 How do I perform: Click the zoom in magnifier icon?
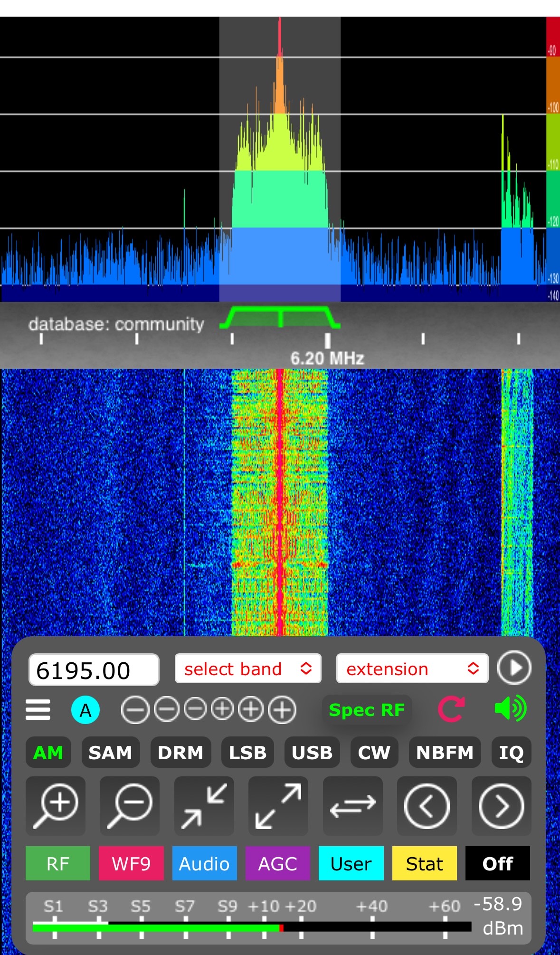(x=56, y=806)
